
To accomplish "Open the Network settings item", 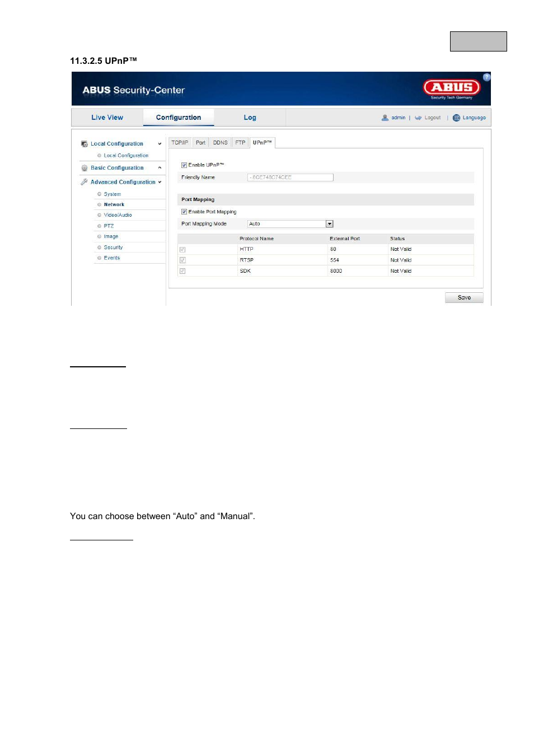I will [x=114, y=205].
